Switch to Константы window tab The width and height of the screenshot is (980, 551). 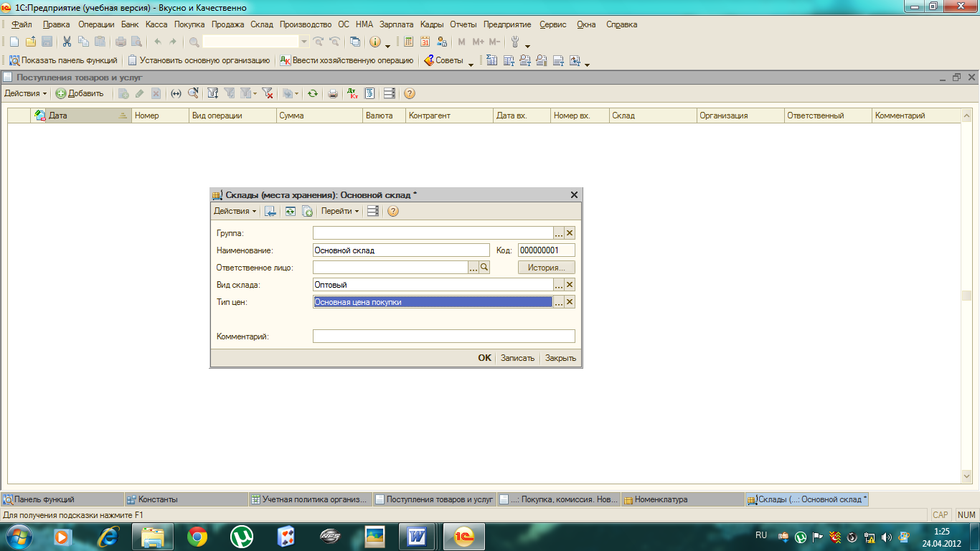coord(185,499)
